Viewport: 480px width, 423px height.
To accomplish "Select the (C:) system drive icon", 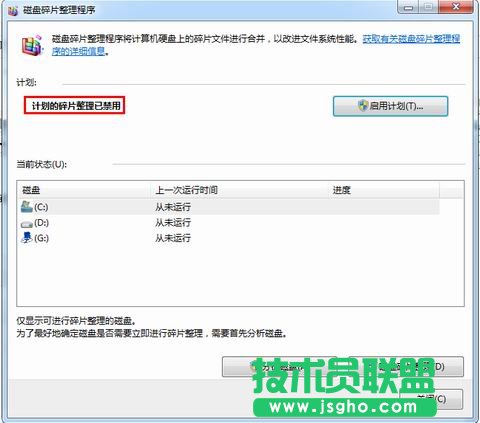I will [27, 207].
